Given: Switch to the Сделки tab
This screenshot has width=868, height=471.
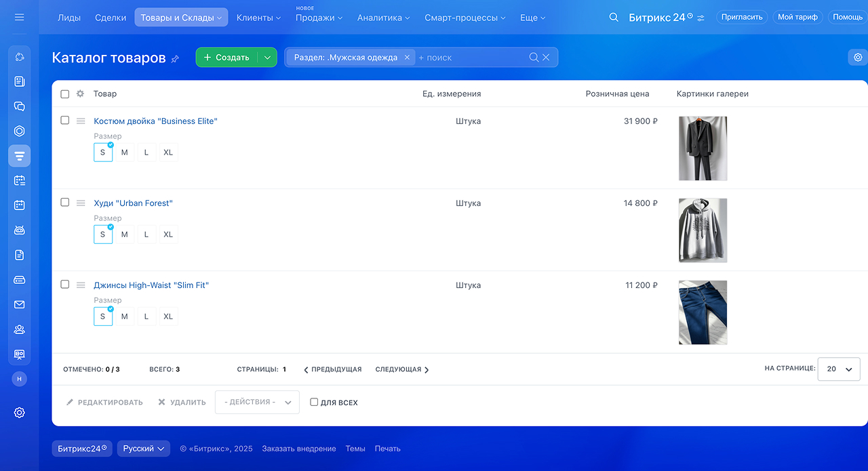Looking at the screenshot, I should 111,18.
